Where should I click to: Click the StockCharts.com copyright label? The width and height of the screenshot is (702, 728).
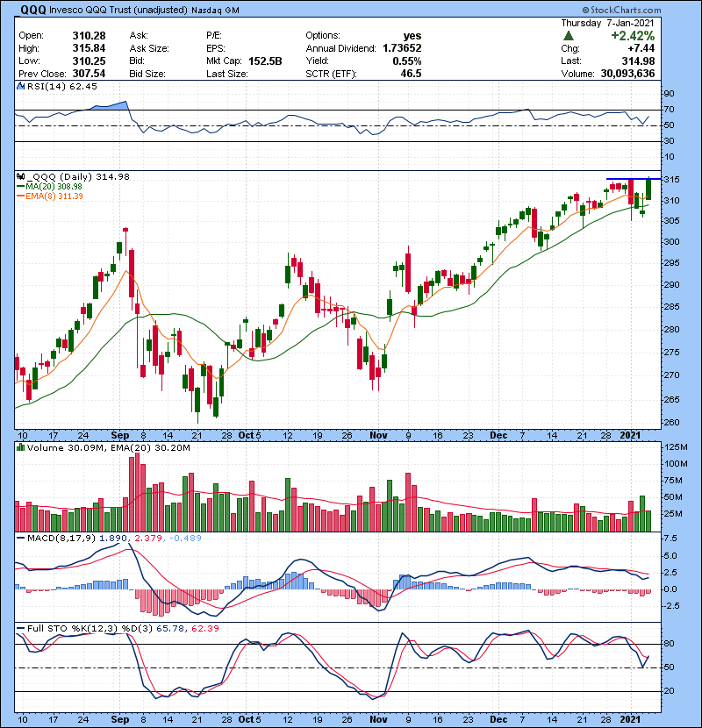click(621, 10)
